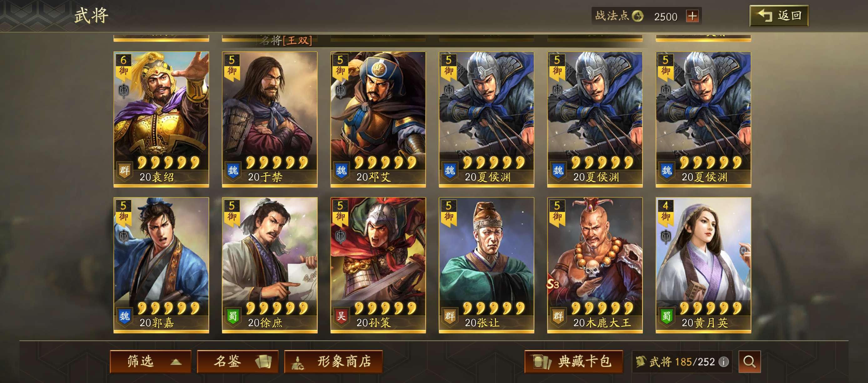Open the 黄月英 general card
Viewport: 868px width, 383px height.
(704, 265)
